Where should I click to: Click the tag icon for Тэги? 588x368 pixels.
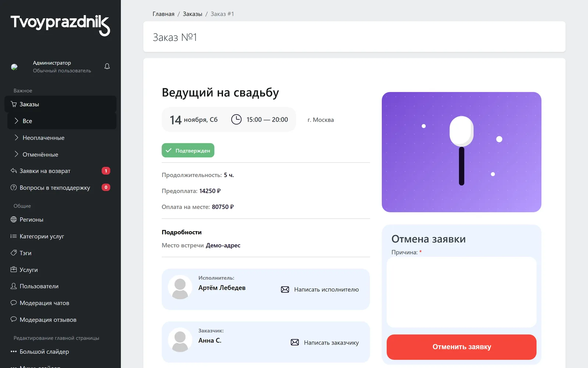coord(14,253)
